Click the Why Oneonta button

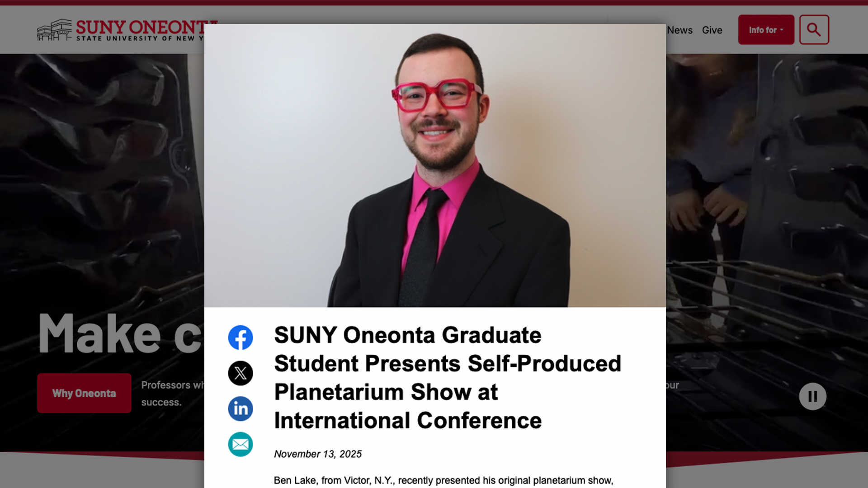pos(84,393)
